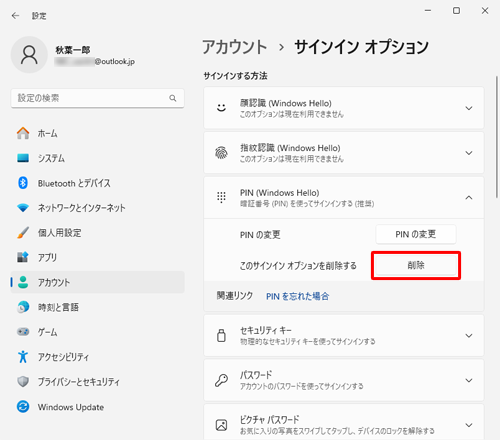Click the アプリ label in sidebar
500x440 pixels.
(47, 257)
